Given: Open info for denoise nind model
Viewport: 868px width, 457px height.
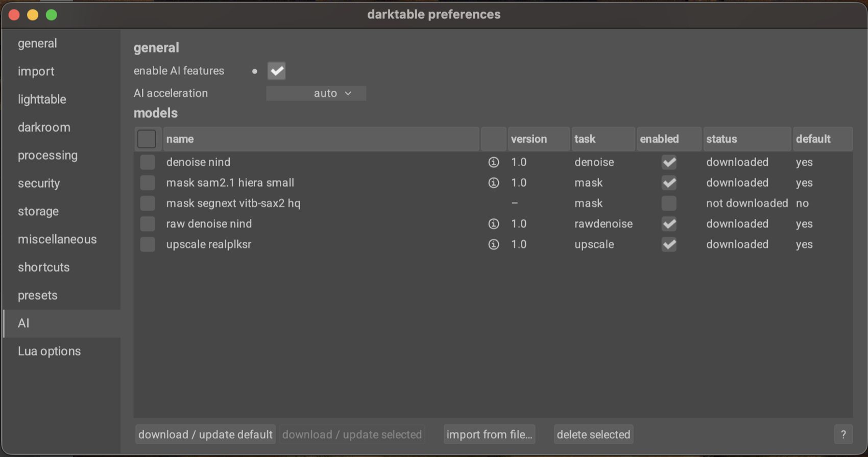Looking at the screenshot, I should pos(493,162).
